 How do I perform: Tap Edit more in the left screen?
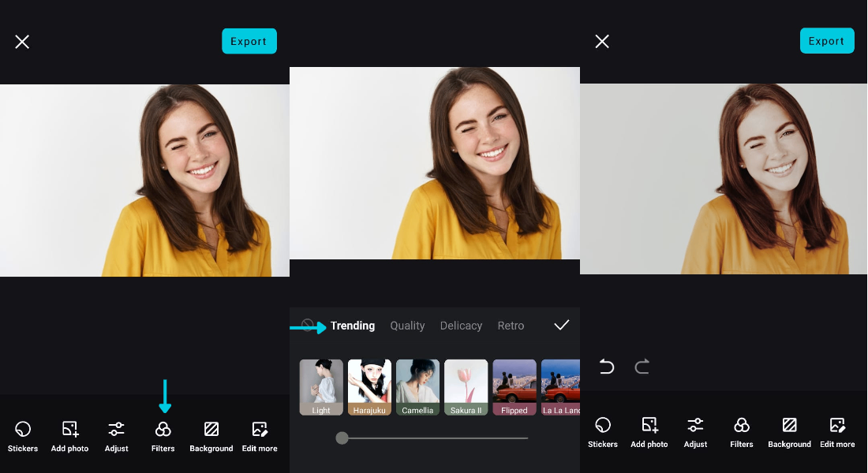click(x=260, y=436)
